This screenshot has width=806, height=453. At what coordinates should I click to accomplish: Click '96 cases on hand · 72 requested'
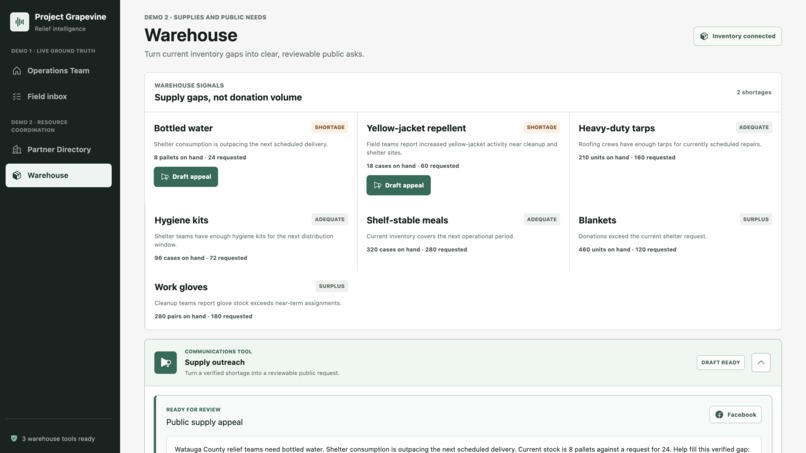pos(200,258)
